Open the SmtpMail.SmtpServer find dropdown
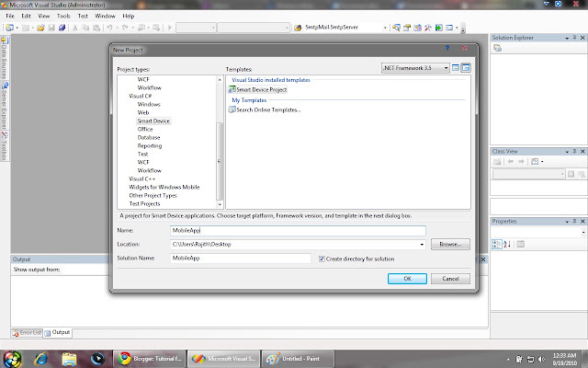 pyautogui.click(x=385, y=28)
